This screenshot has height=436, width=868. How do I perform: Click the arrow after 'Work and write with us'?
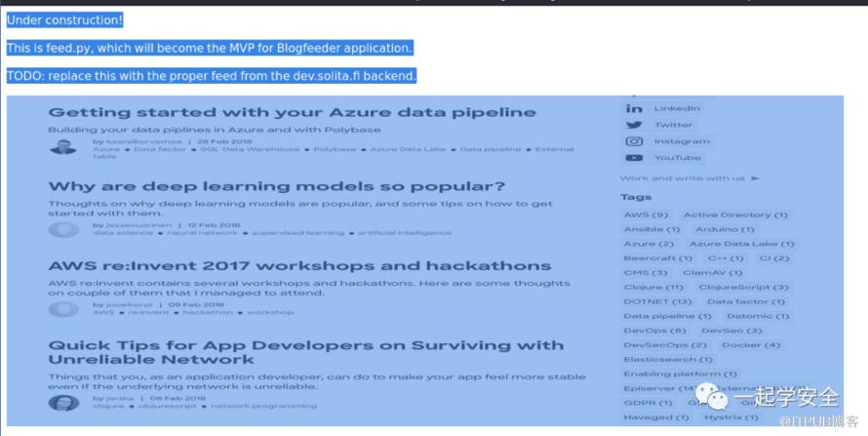click(755, 178)
